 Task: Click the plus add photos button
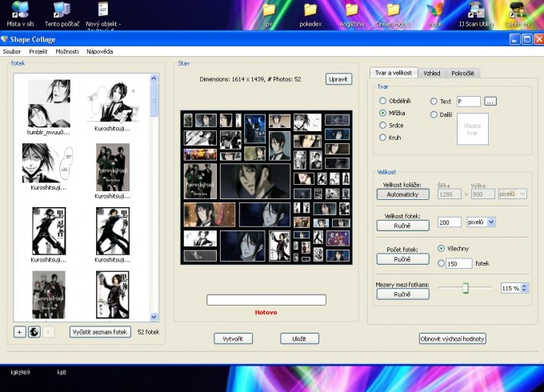pyautogui.click(x=19, y=332)
